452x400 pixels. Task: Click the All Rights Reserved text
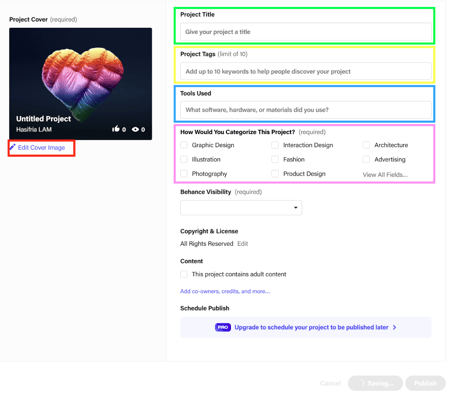207,244
